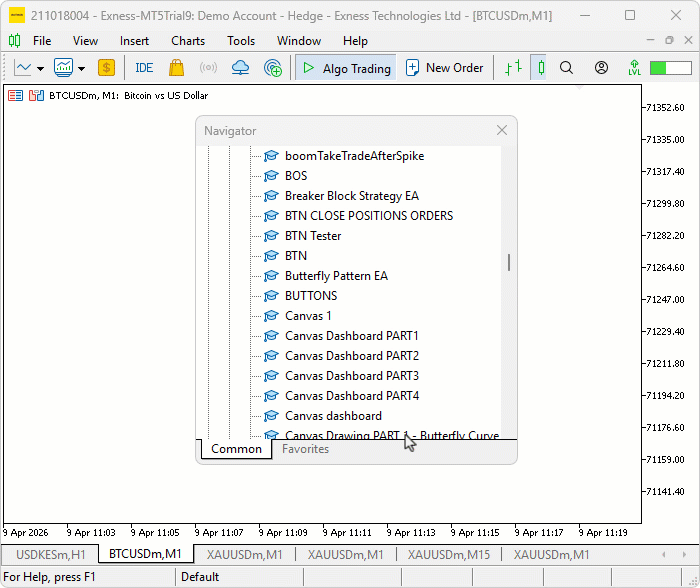
Task: Switch to the XAUUSDm,M15 chart tab
Action: click(x=449, y=555)
